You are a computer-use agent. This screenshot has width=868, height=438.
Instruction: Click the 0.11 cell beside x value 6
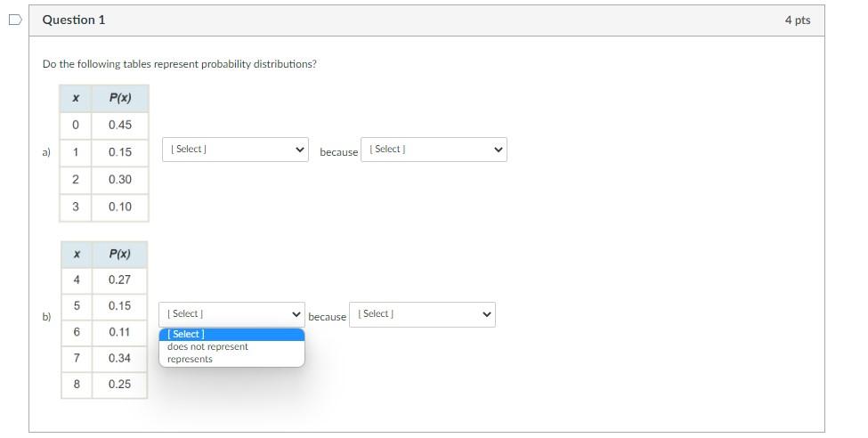tap(119, 332)
